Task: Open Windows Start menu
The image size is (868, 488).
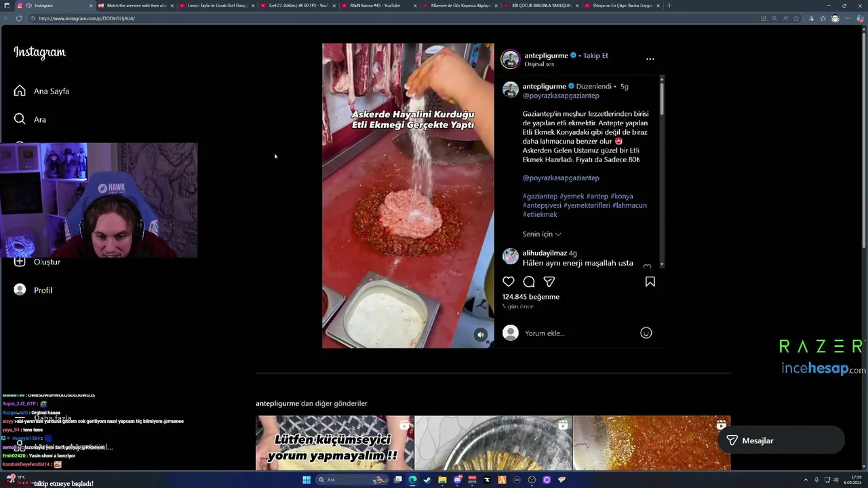Action: [307, 480]
